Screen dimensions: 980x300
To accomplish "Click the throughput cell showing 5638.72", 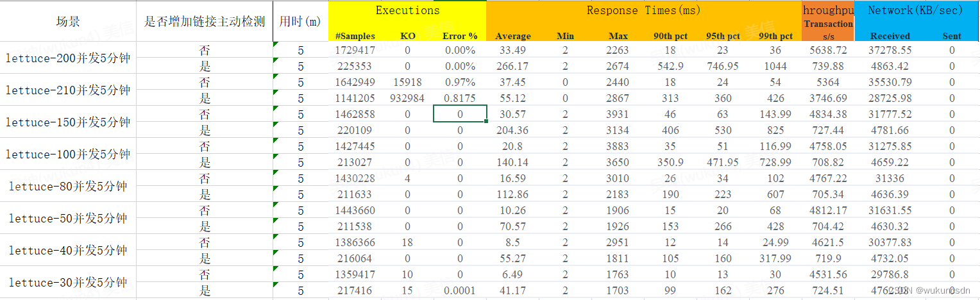I will coord(827,50).
